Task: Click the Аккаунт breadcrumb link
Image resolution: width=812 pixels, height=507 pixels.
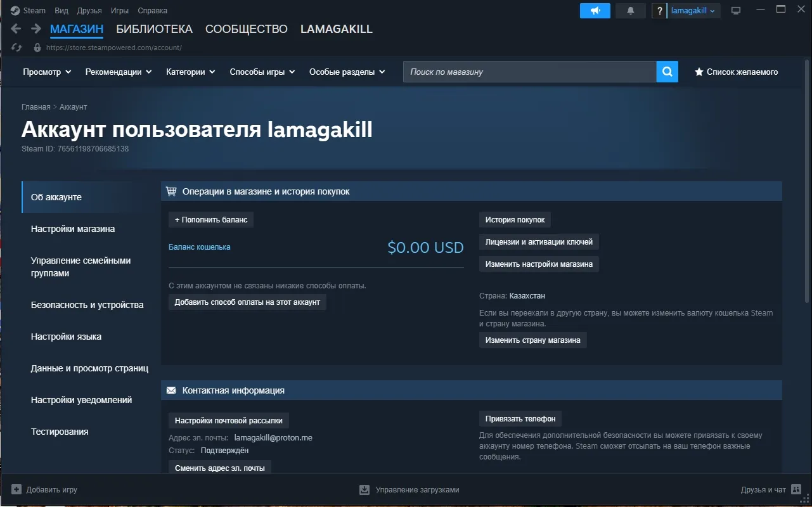Action: [x=74, y=107]
